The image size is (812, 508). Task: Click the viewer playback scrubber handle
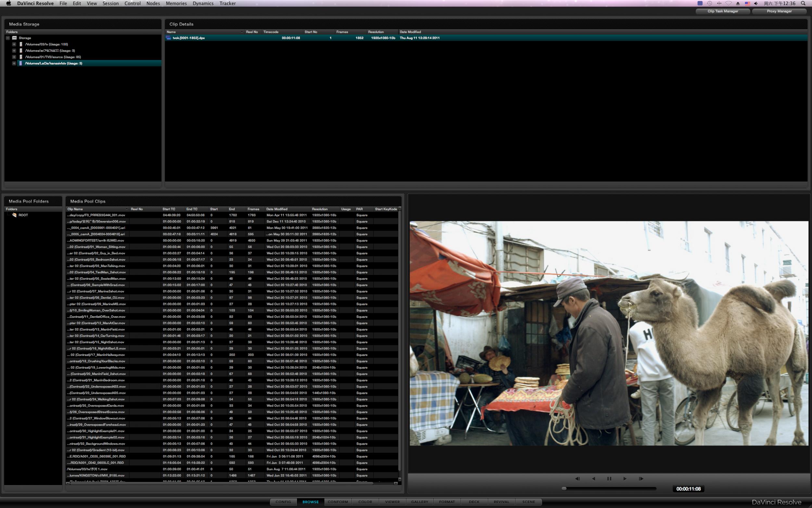[x=564, y=488]
